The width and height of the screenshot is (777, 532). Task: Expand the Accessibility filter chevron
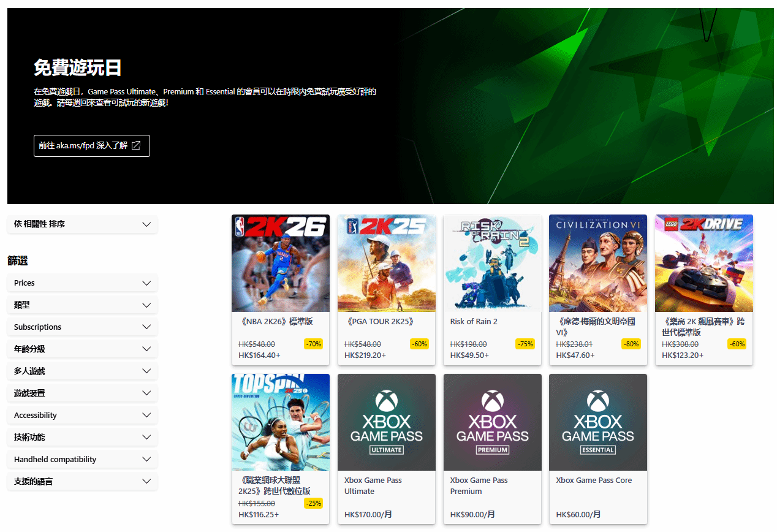coord(146,416)
